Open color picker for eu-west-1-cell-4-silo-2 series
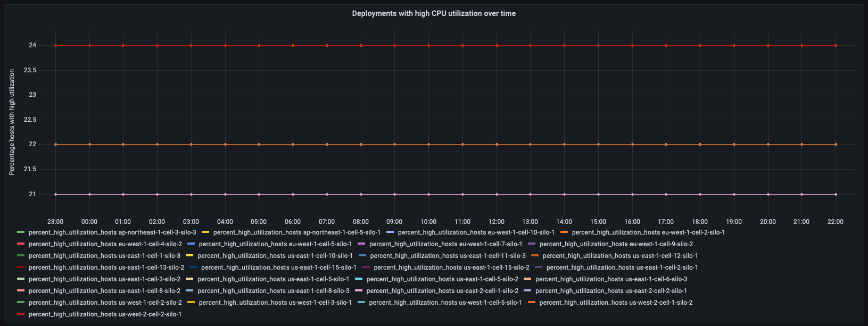Viewport: 868px width, 326px height. tap(21, 244)
